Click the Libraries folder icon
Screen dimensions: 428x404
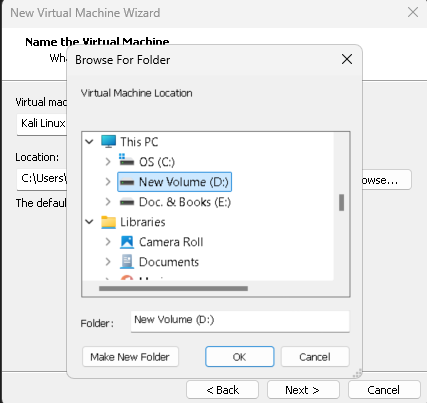click(x=108, y=222)
